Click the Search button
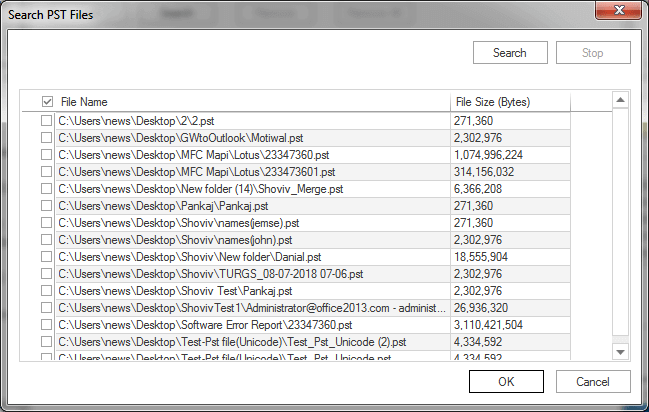The width and height of the screenshot is (649, 412). pyautogui.click(x=510, y=53)
